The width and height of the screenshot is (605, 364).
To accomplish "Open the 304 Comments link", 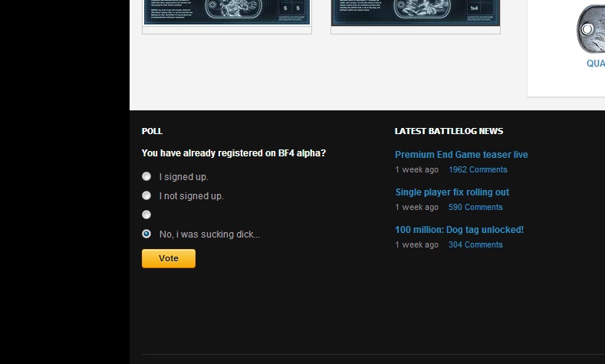I will pyautogui.click(x=475, y=244).
